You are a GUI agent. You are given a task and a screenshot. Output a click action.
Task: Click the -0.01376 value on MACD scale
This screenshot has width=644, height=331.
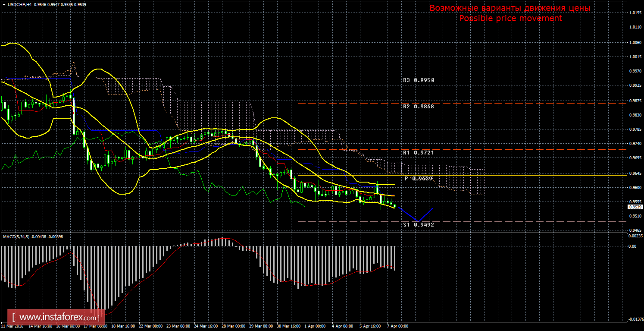coord(635,319)
